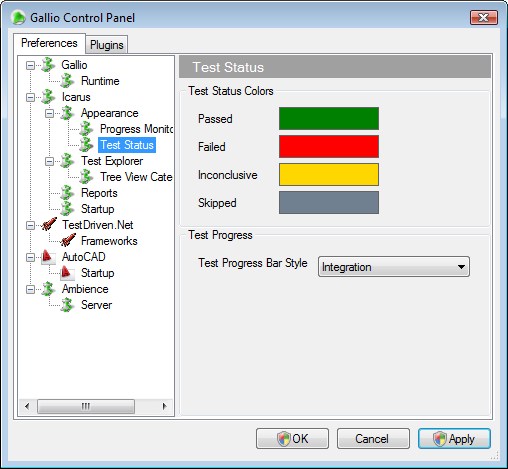Click the icon beside AutoCAD Startup
The height and width of the screenshot is (469, 508).
pyautogui.click(x=67, y=273)
